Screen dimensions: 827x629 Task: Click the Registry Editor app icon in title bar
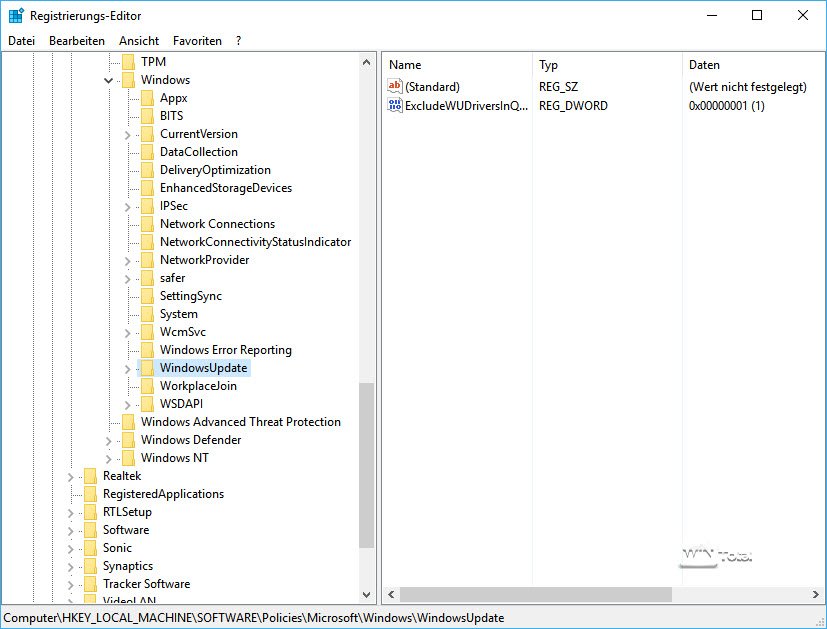(16, 15)
